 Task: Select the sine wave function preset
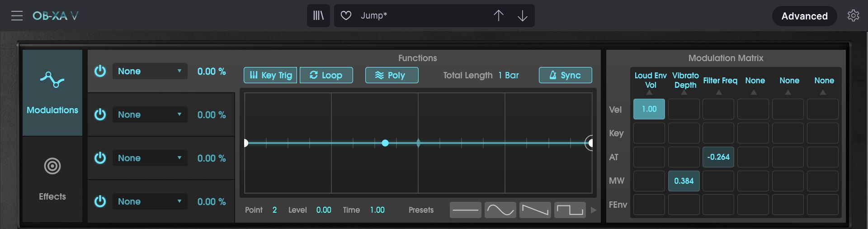pyautogui.click(x=500, y=210)
